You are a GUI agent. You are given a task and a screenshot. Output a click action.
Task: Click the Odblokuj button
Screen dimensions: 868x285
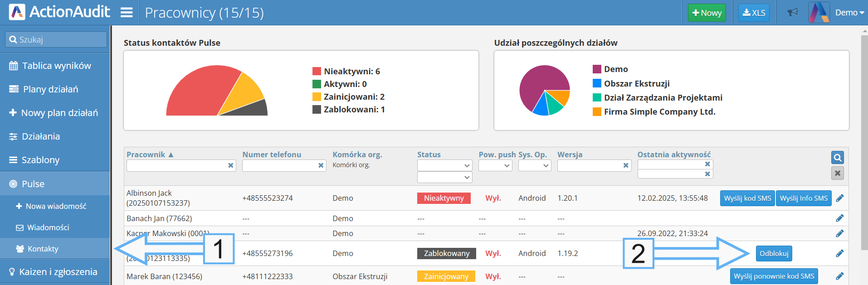click(774, 254)
